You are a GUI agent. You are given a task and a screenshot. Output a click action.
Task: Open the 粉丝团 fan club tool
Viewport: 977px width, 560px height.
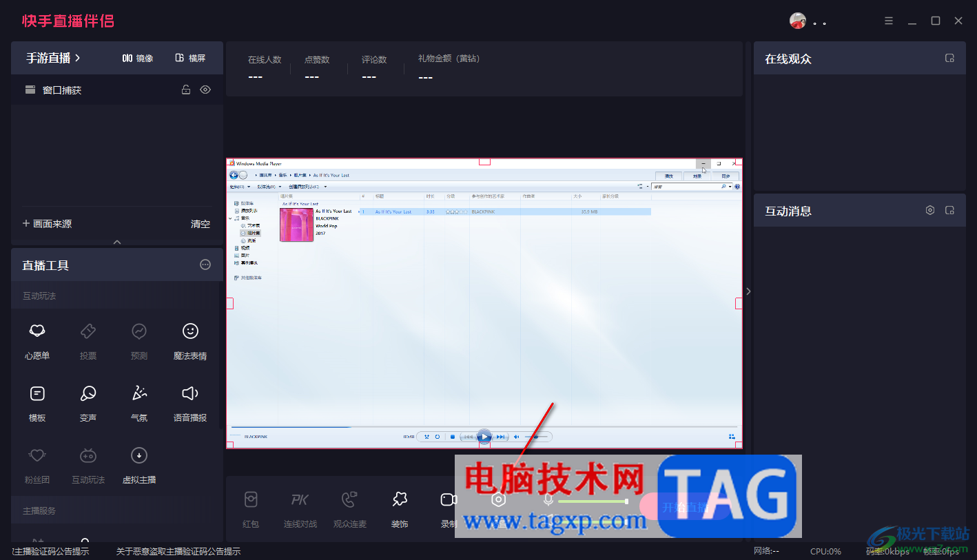tap(37, 465)
